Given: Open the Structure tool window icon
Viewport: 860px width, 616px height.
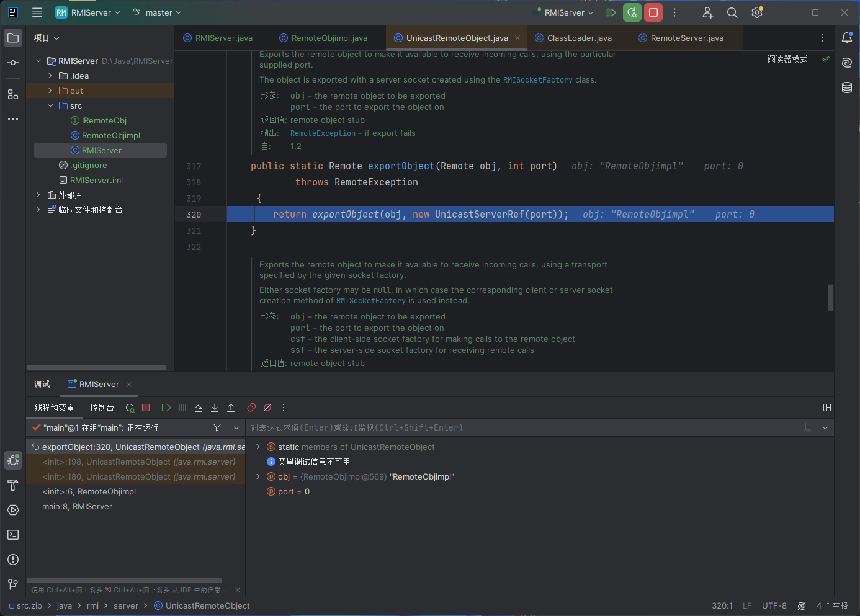Looking at the screenshot, I should point(13,94).
